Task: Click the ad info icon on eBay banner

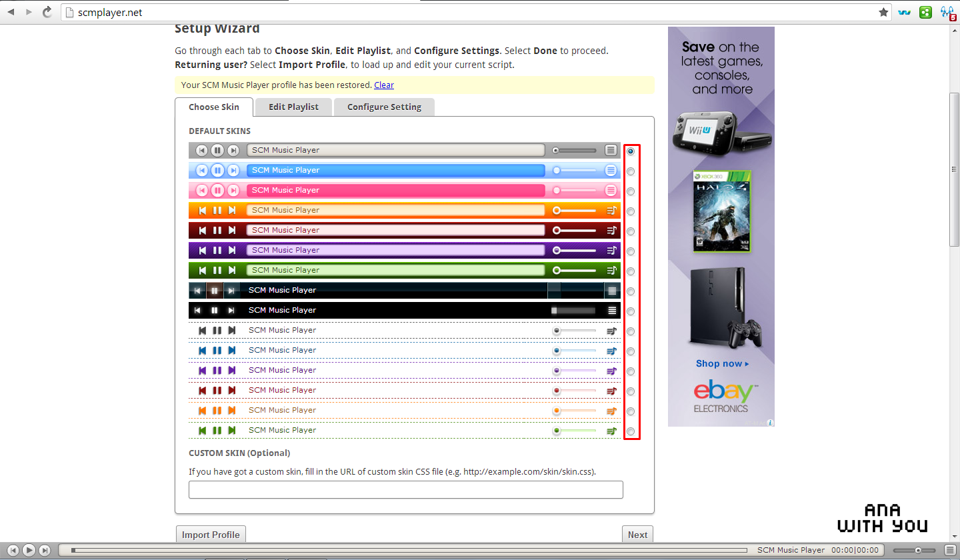Action: (x=770, y=422)
